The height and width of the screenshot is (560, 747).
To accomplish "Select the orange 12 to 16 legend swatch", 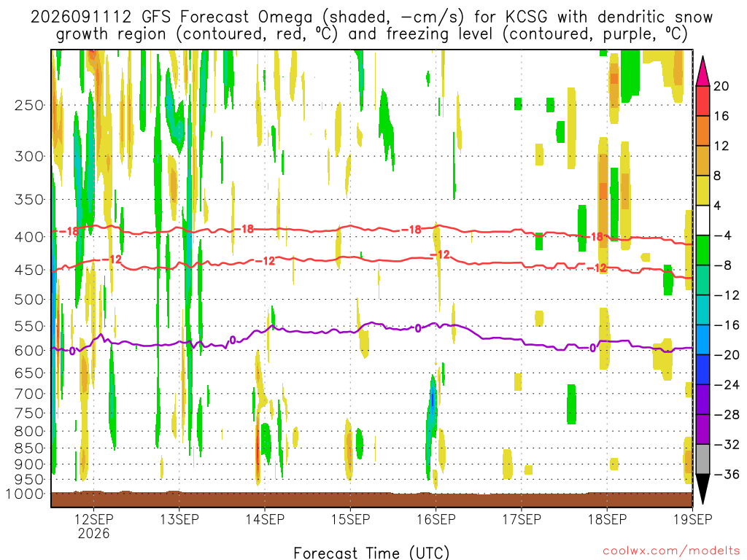I will pyautogui.click(x=703, y=131).
